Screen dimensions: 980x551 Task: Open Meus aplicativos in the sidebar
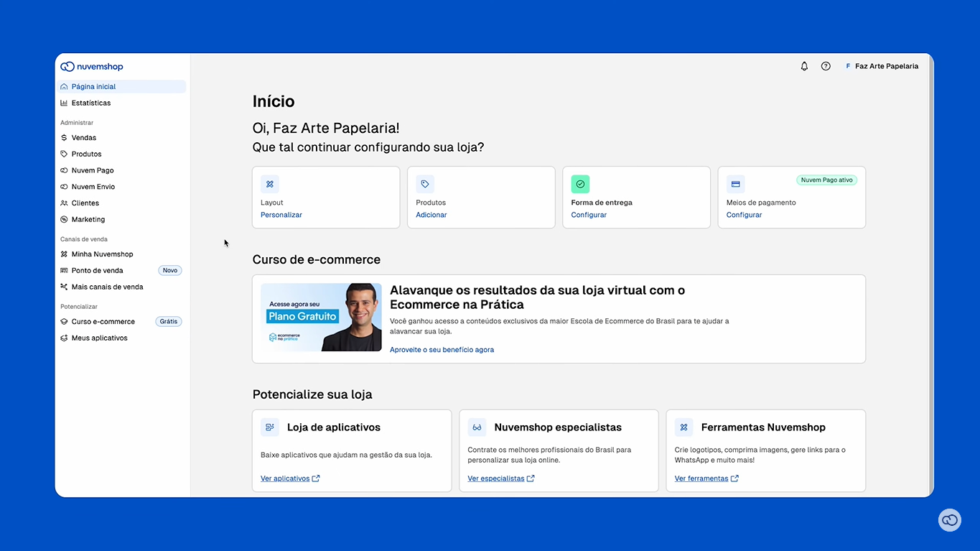click(x=121, y=338)
